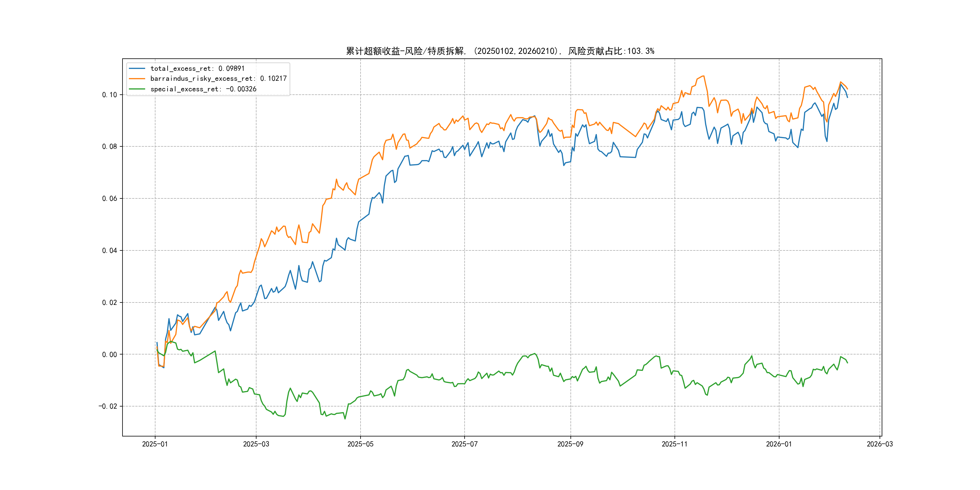Screen dimensions: 980x490
Task: Select the barraindus_risky_excess_ret: 0.10217 legend label
Action: pos(218,79)
